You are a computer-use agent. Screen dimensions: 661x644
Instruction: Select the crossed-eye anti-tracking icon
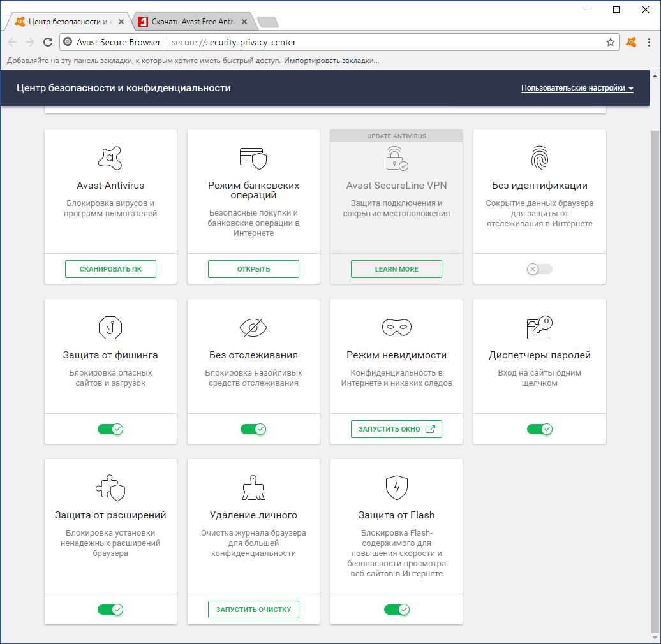tap(253, 327)
